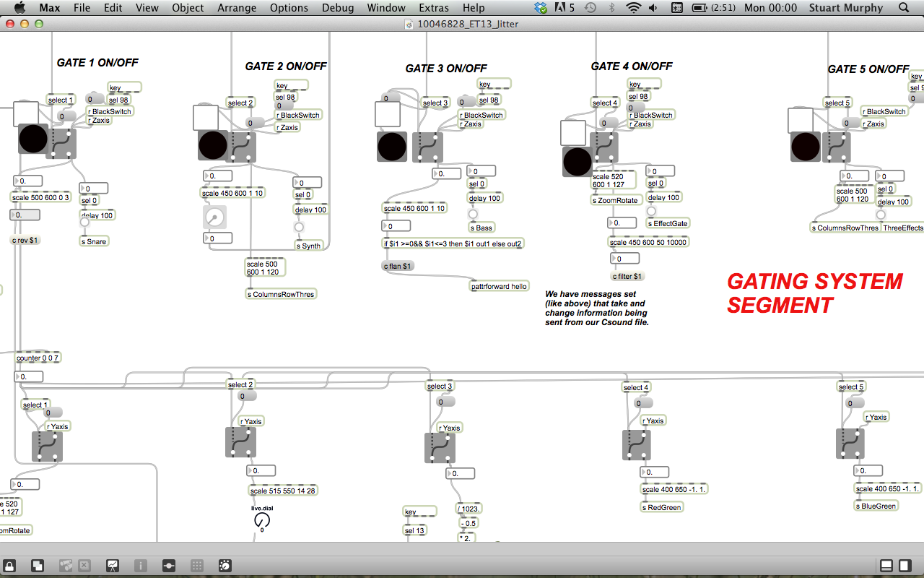Toggle the white box under GATE 5
Viewport: 924px width, 578px height.
[x=800, y=120]
